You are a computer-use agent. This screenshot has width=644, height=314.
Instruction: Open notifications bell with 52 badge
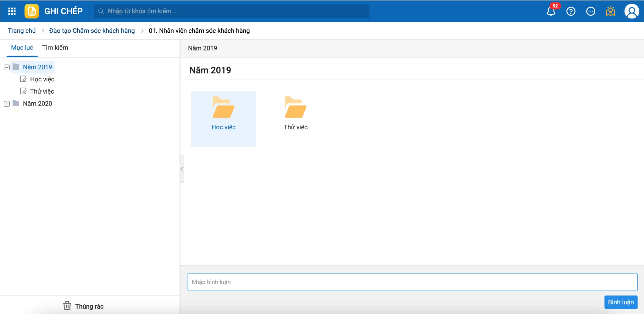(x=551, y=11)
